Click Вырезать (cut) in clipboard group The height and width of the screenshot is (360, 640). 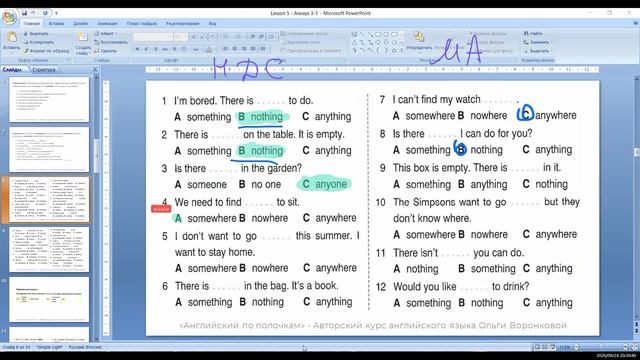(36, 33)
